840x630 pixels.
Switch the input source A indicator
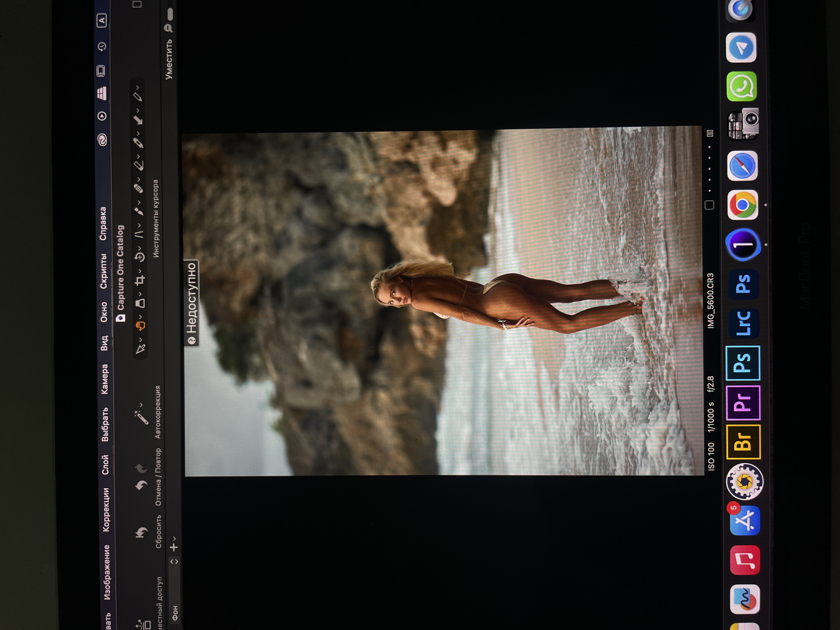point(101,20)
